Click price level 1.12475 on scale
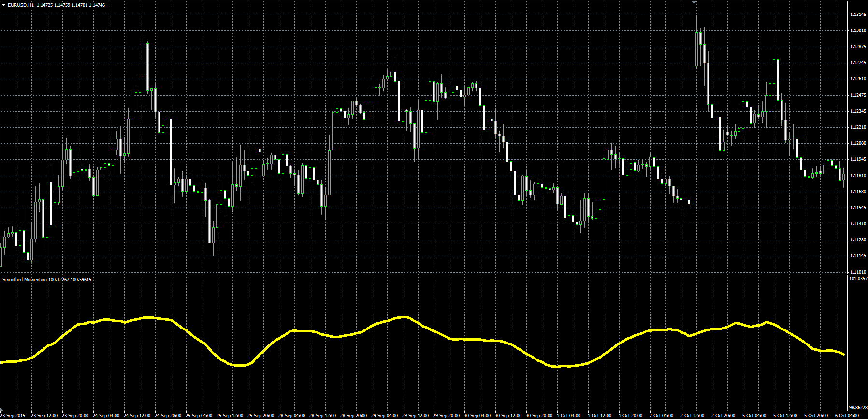Screen dimensions: 868x419 pyautogui.click(x=858, y=95)
